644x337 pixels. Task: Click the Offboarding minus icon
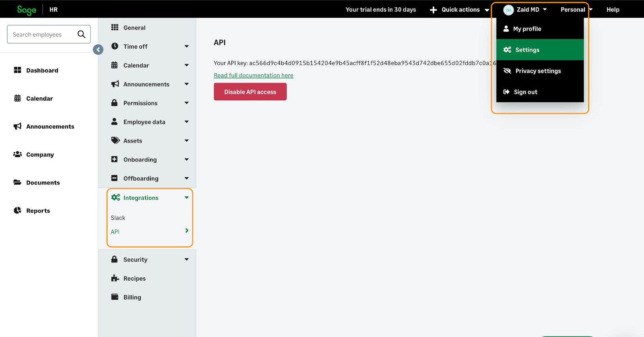point(114,178)
